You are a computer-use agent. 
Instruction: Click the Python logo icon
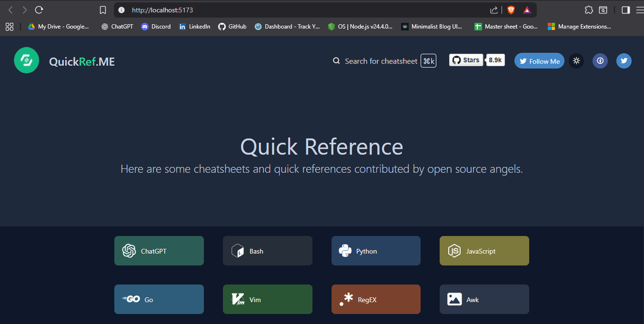[x=345, y=251]
